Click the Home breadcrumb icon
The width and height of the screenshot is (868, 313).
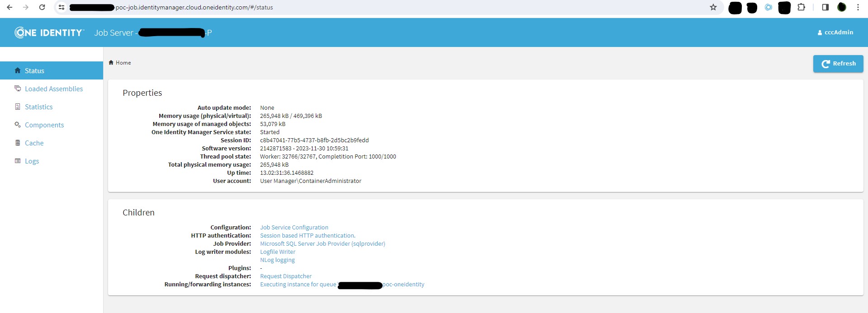pos(111,63)
